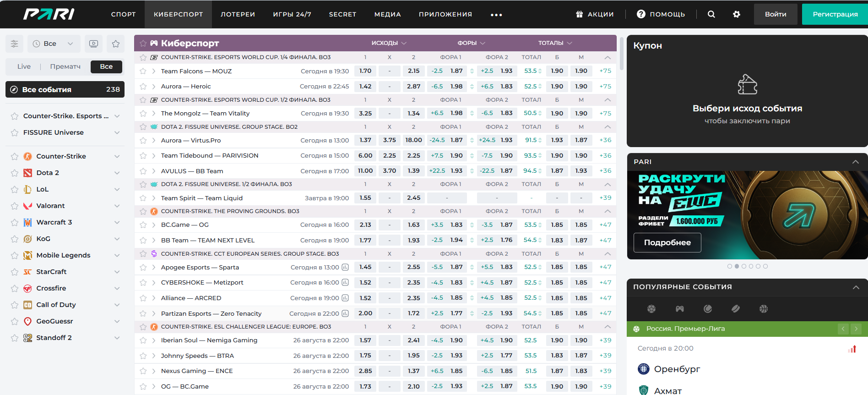This screenshot has width=868, height=395.
Task: Click the GeoGuessr pin icon in sidebar
Action: (27, 321)
